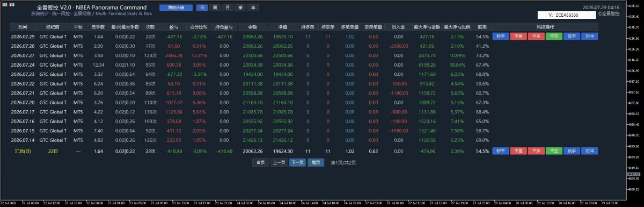Click the 最大浮亏比例 column header
The height and width of the screenshot is (207, 644).
pyautogui.click(x=457, y=26)
